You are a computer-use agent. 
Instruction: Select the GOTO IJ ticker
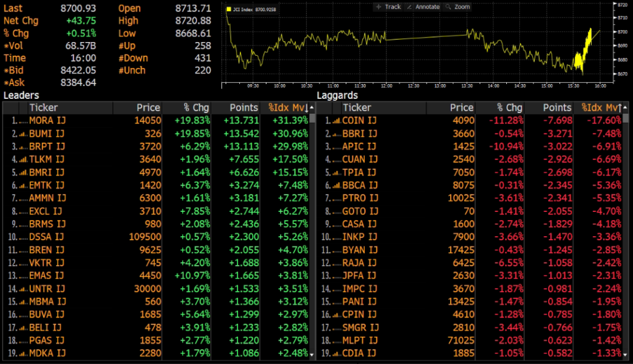(x=359, y=211)
